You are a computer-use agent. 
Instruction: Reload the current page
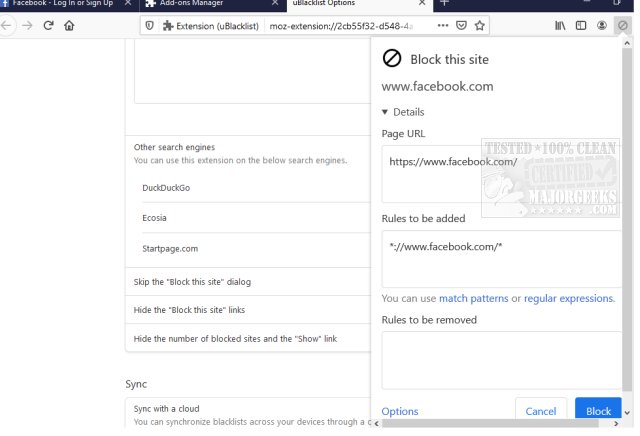pyautogui.click(x=48, y=25)
